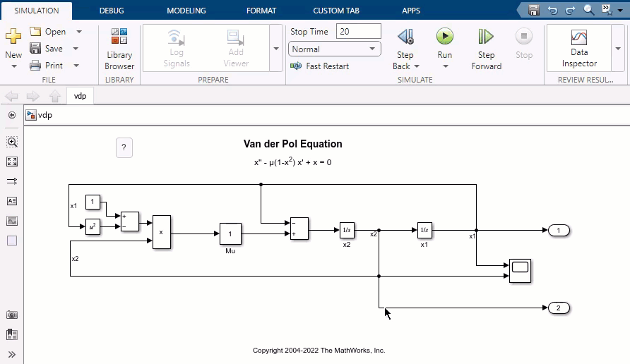Open the Data Inspector
Screen dimensions: 630x364
coord(579,49)
